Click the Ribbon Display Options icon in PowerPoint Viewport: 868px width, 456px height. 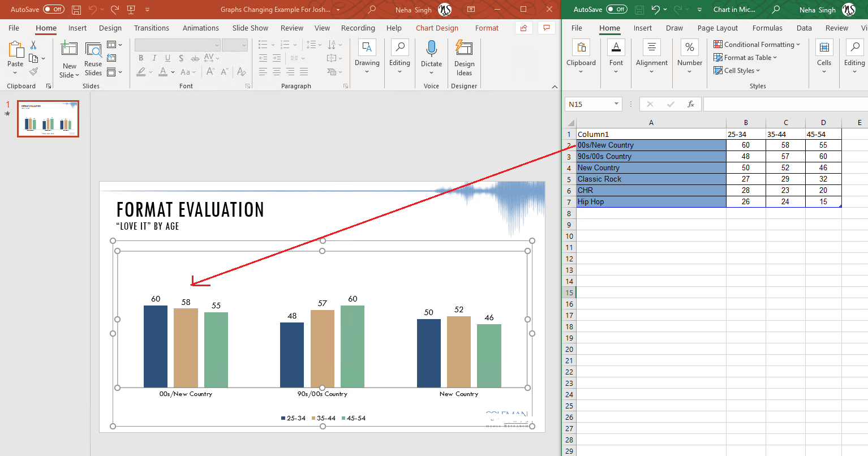point(471,10)
